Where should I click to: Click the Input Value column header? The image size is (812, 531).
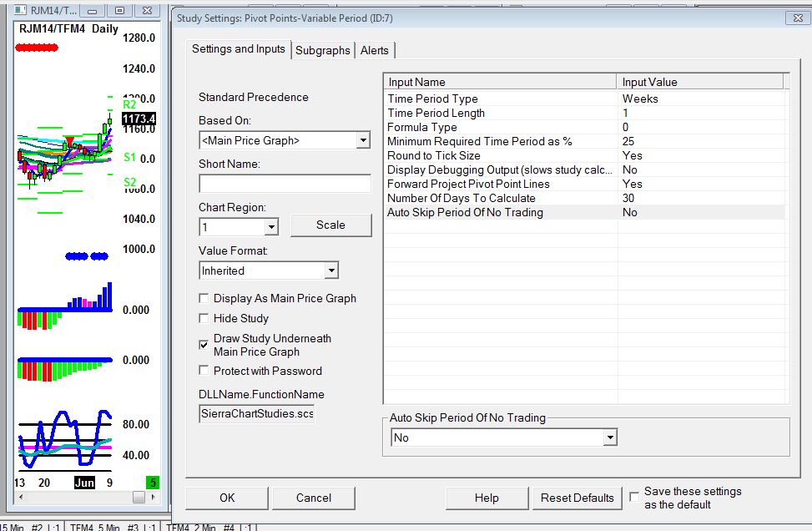point(700,82)
